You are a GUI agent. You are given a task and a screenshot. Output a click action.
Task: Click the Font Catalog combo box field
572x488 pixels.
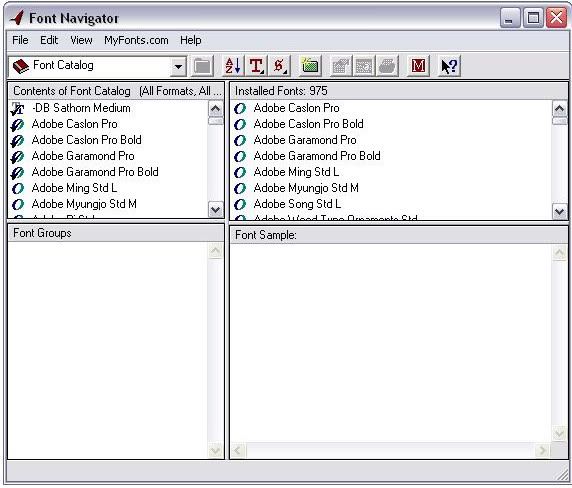tap(97, 67)
